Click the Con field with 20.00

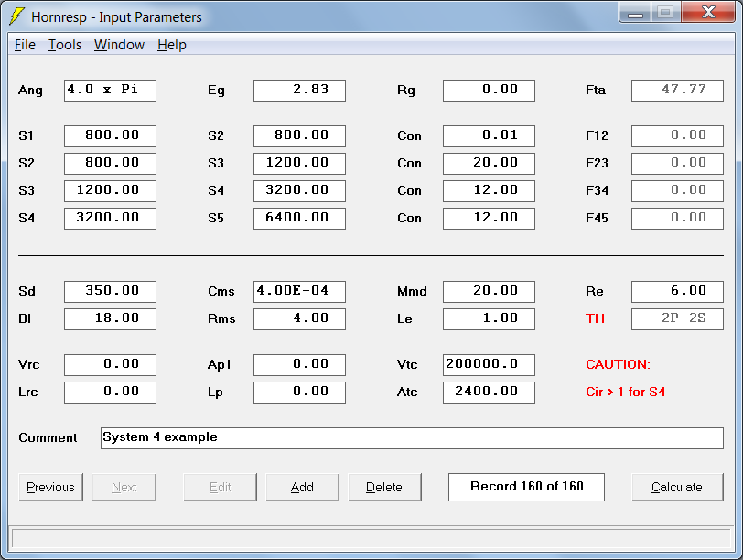click(489, 164)
